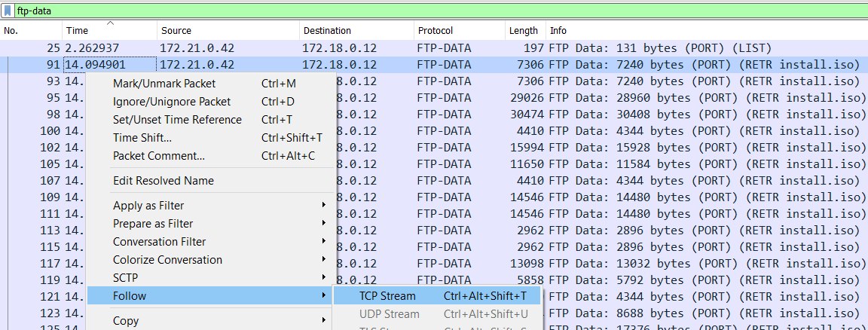
Task: Click the Time column header
Action: point(109,31)
